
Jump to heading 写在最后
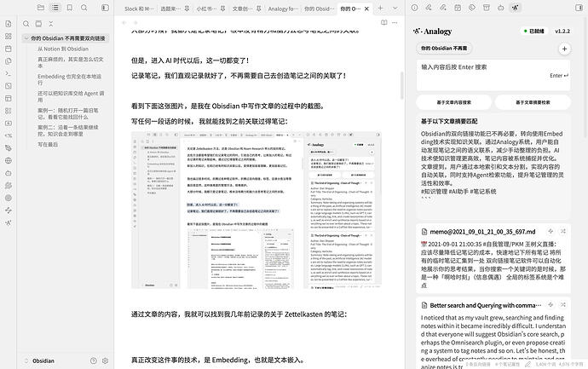48,144
